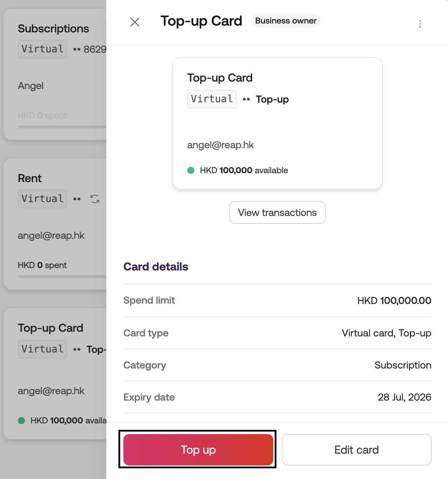
Task: Click the recurring arrows icon on Rent card
Action: point(95,199)
